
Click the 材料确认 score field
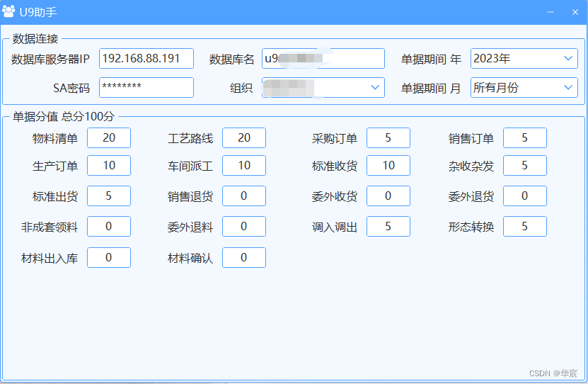click(x=243, y=257)
